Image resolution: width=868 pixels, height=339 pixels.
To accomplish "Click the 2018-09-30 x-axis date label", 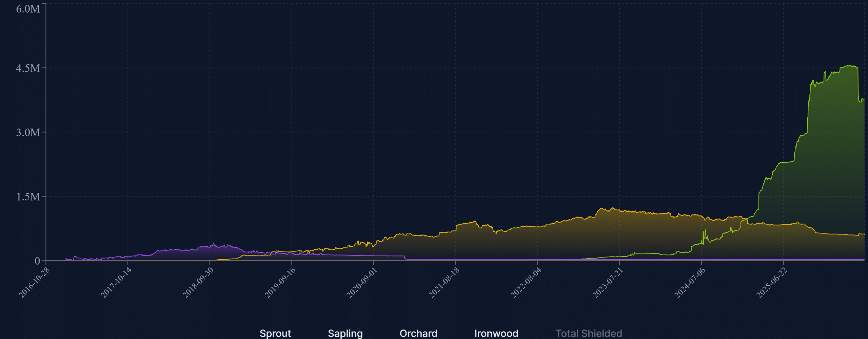I will (198, 283).
